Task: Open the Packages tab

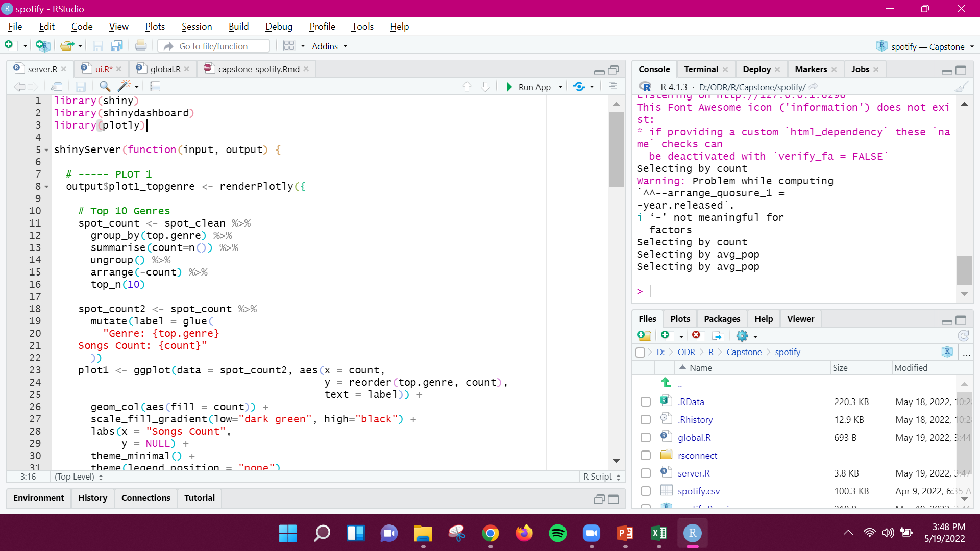Action: tap(722, 319)
